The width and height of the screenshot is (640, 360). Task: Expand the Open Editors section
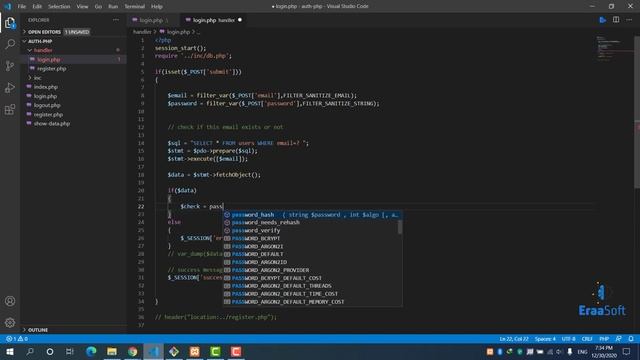[44, 32]
